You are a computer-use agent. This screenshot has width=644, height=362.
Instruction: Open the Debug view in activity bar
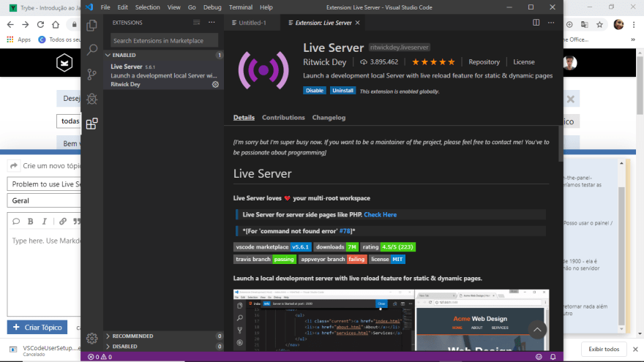(x=92, y=99)
